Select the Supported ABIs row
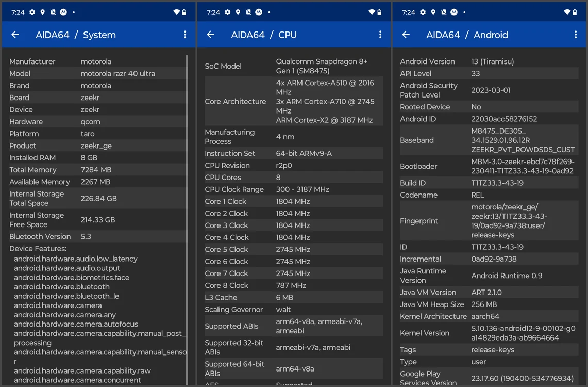This screenshot has height=387, width=588. (x=294, y=326)
